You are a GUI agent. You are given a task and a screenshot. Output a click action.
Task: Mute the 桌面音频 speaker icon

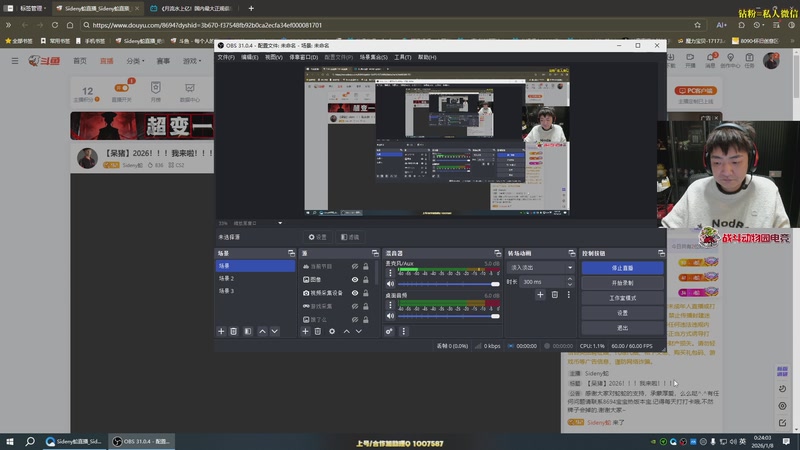point(390,316)
